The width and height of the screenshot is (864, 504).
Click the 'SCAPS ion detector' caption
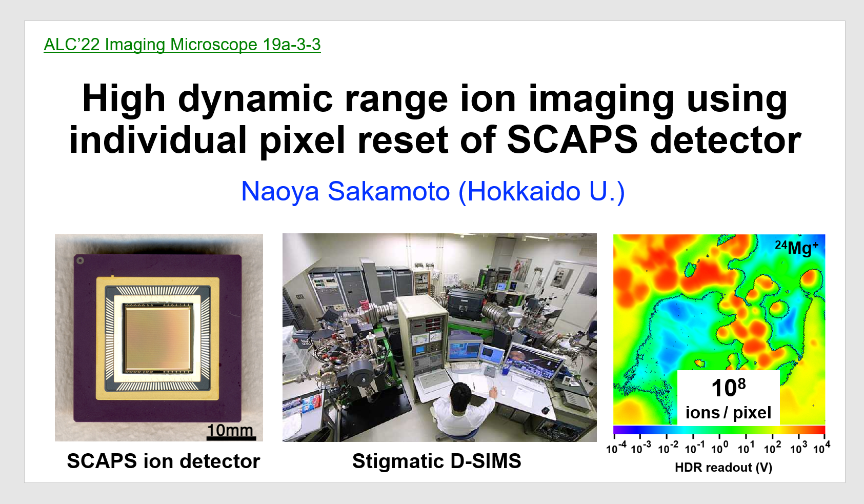164,461
